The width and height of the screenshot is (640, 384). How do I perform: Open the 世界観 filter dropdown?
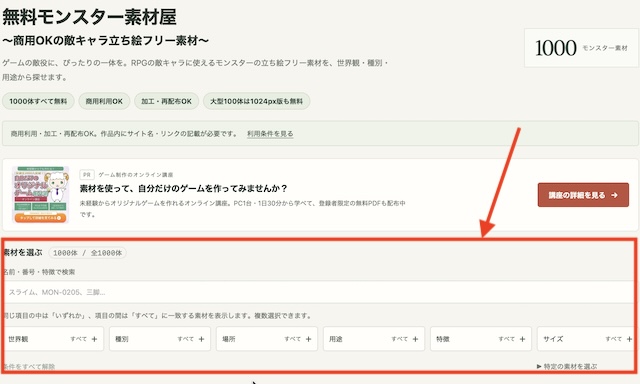click(x=53, y=339)
